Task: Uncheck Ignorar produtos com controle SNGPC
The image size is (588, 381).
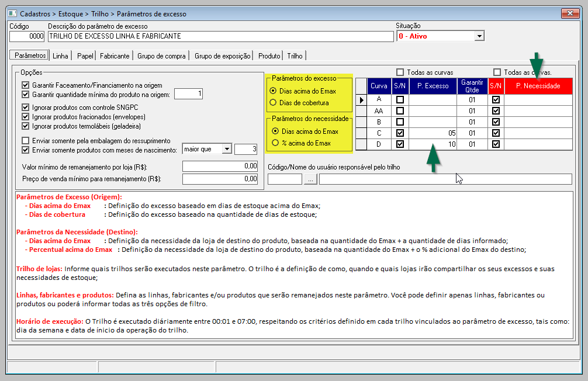Action: 26,108
